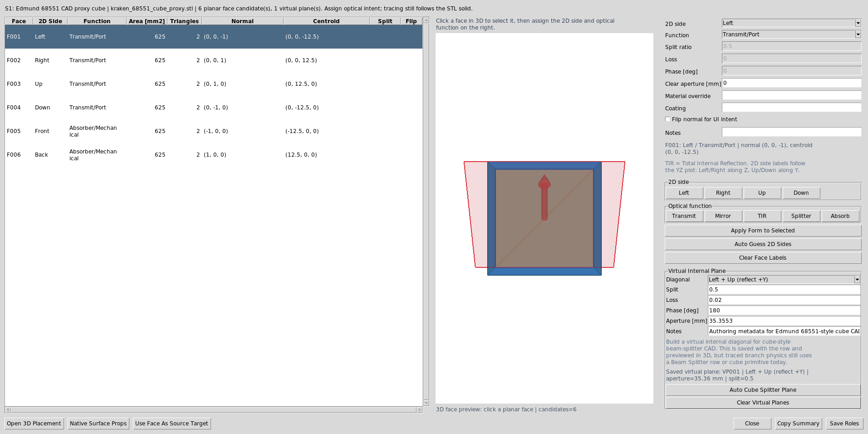Viewport: 868px width, 434px height.
Task: Open 3D Placement
Action: click(34, 424)
